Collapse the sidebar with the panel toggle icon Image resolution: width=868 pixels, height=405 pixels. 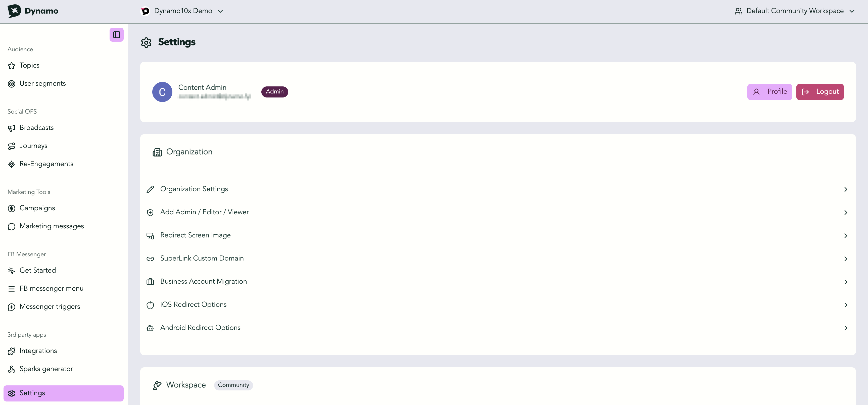pos(116,35)
